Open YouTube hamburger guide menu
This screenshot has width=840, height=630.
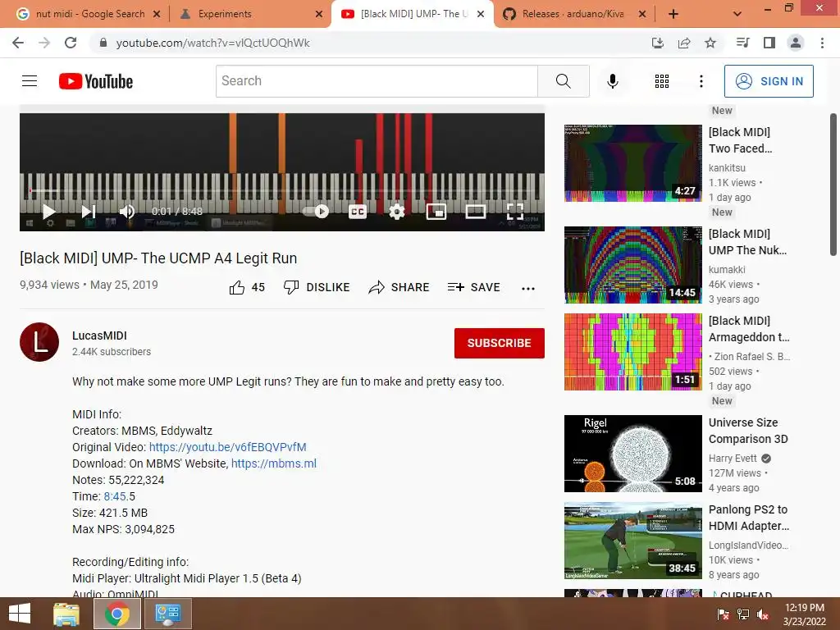click(x=30, y=81)
